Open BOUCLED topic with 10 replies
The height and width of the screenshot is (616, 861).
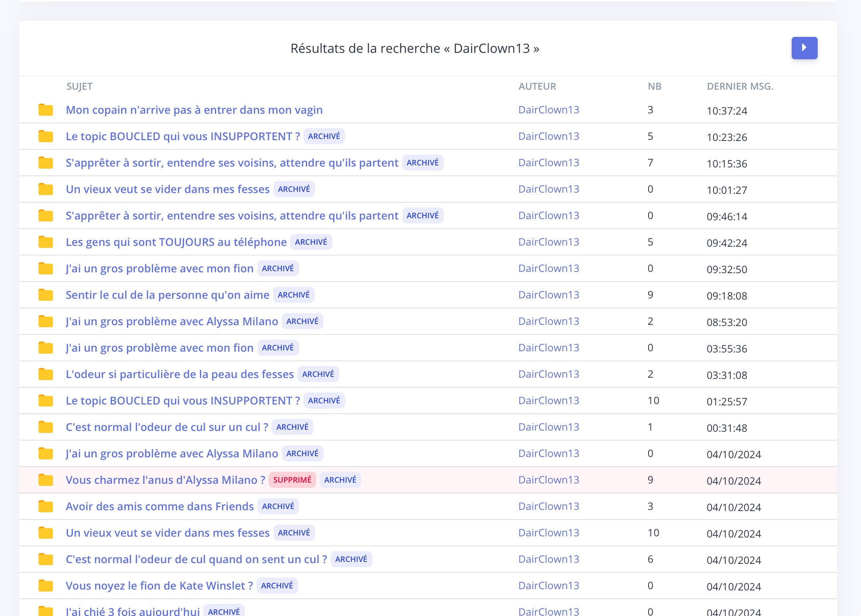click(183, 401)
